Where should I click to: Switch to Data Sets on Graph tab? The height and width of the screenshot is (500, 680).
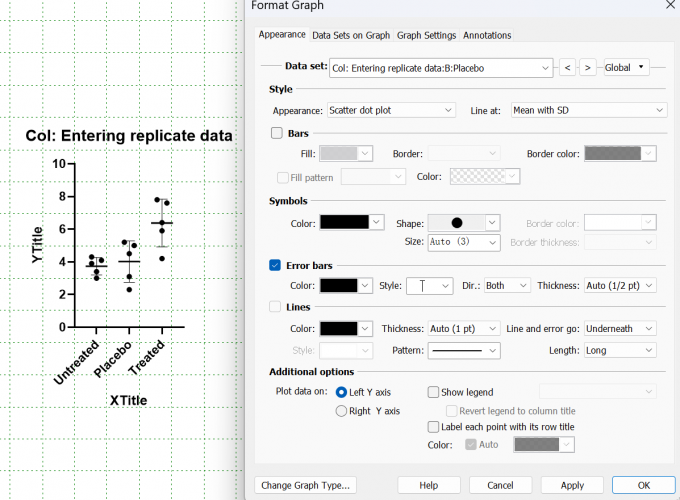click(351, 35)
